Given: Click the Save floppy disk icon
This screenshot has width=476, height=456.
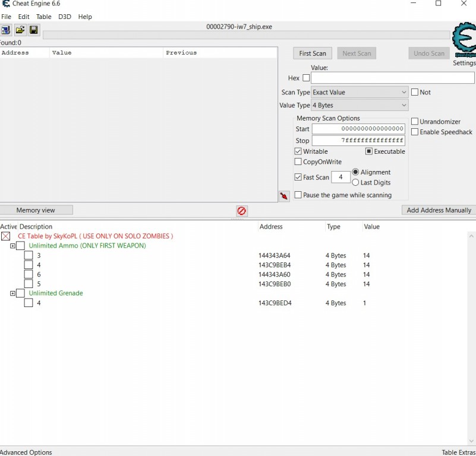Looking at the screenshot, I should 33,30.
